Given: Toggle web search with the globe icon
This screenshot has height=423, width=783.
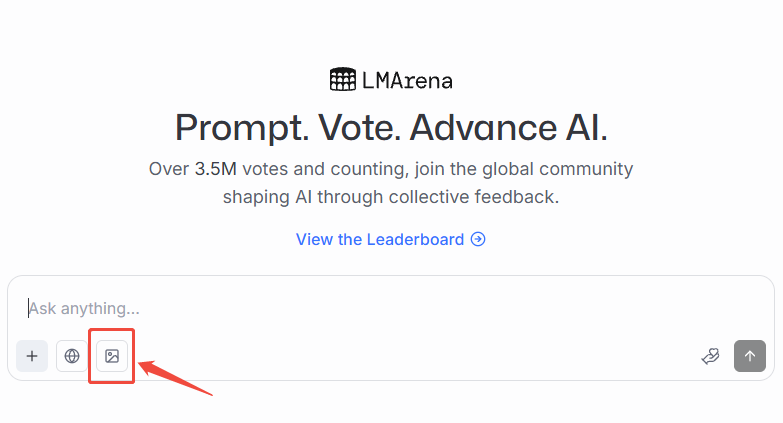Looking at the screenshot, I should point(72,356).
